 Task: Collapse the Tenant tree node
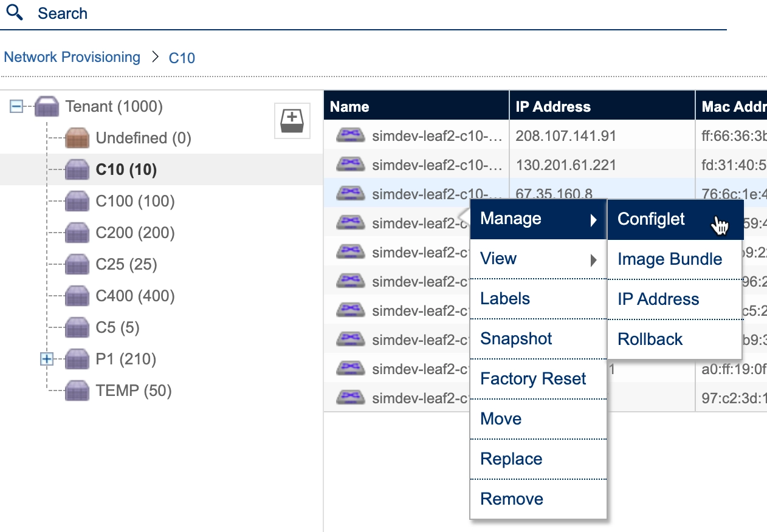point(17,107)
